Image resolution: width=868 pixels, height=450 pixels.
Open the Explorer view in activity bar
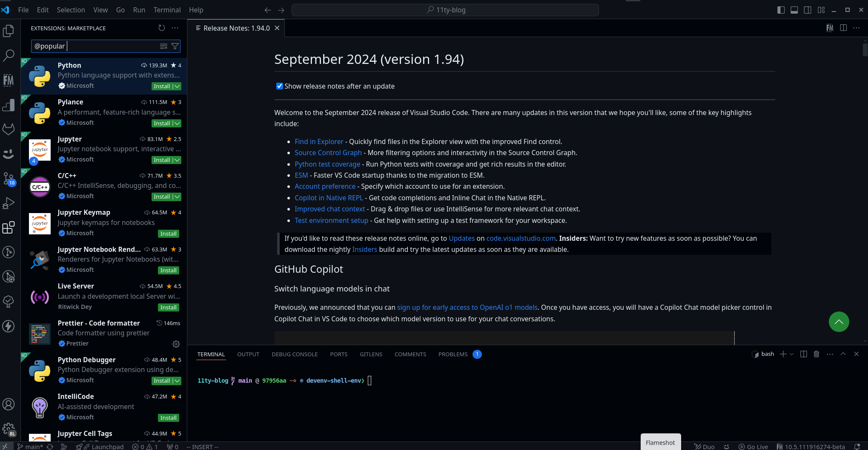pyautogui.click(x=9, y=31)
